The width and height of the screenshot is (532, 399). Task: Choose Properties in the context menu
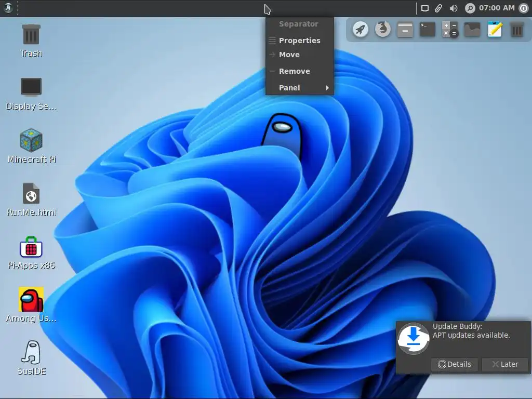click(x=300, y=41)
